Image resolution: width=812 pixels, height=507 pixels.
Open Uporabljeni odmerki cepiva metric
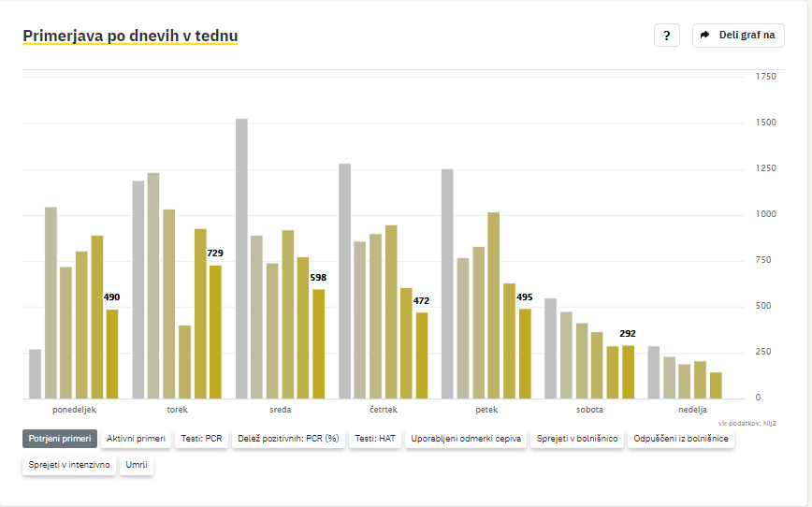point(466,438)
